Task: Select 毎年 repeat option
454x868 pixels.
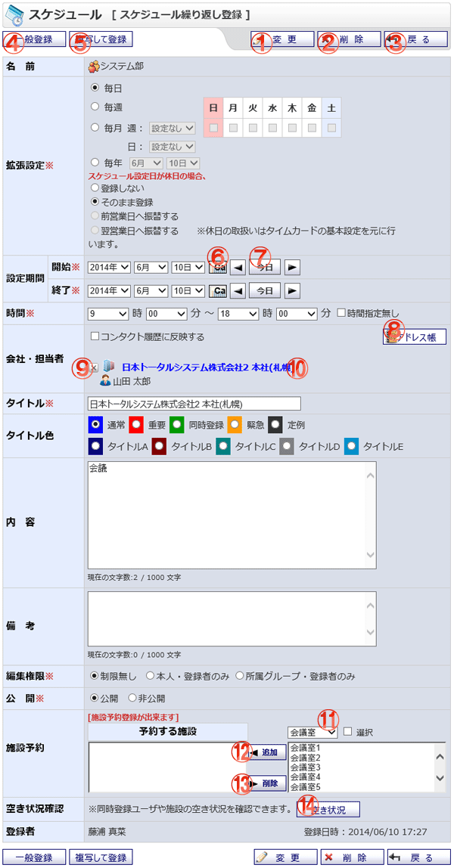Action: [x=94, y=163]
